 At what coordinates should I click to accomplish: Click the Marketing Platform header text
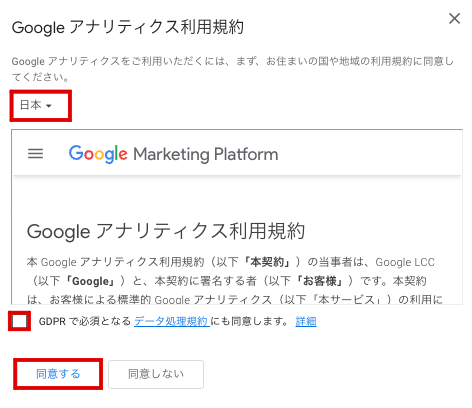pos(206,154)
